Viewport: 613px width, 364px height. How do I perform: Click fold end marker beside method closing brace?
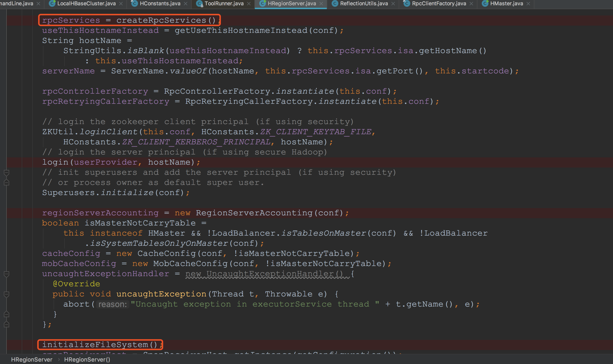tap(7, 315)
